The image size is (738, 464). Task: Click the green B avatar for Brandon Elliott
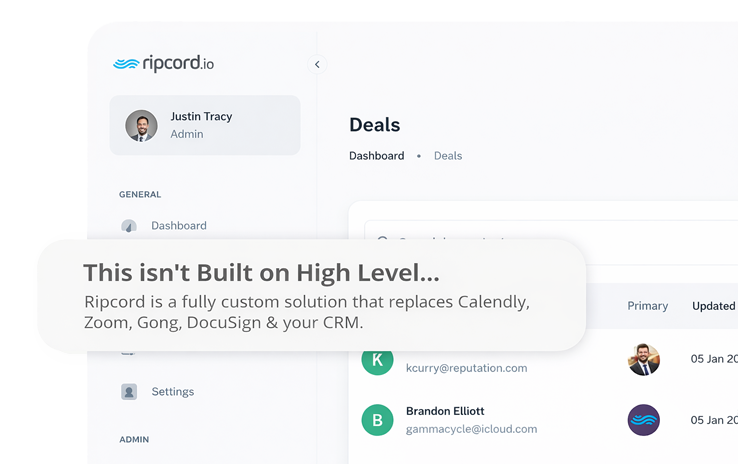click(377, 420)
